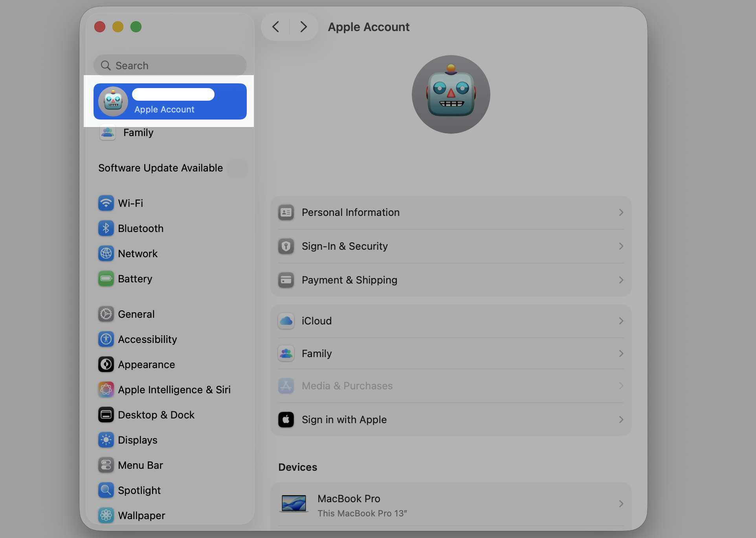
Task: Click the Accessibility icon
Action: pos(106,339)
